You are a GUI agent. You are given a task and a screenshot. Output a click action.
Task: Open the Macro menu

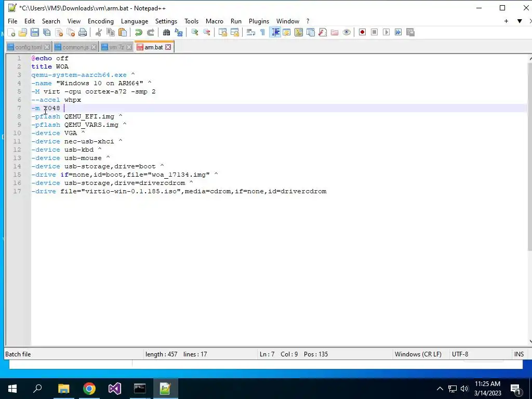pos(215,21)
